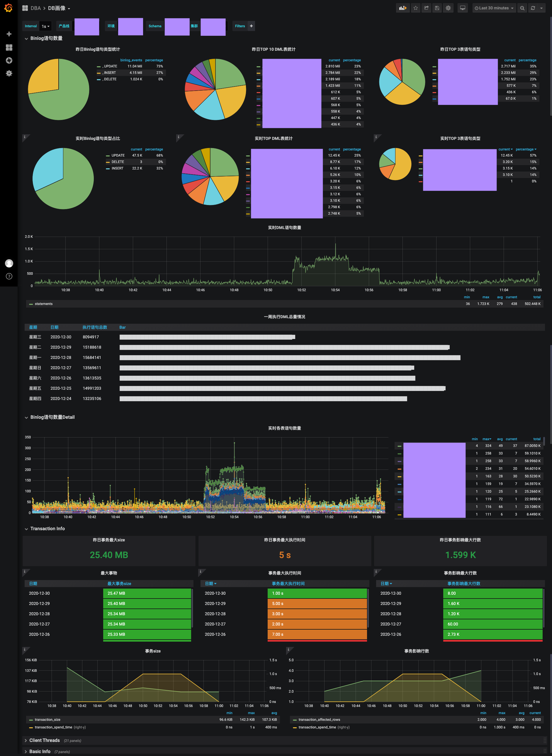Open the user avatar in sidebar
The width and height of the screenshot is (552, 756).
pos(9,263)
